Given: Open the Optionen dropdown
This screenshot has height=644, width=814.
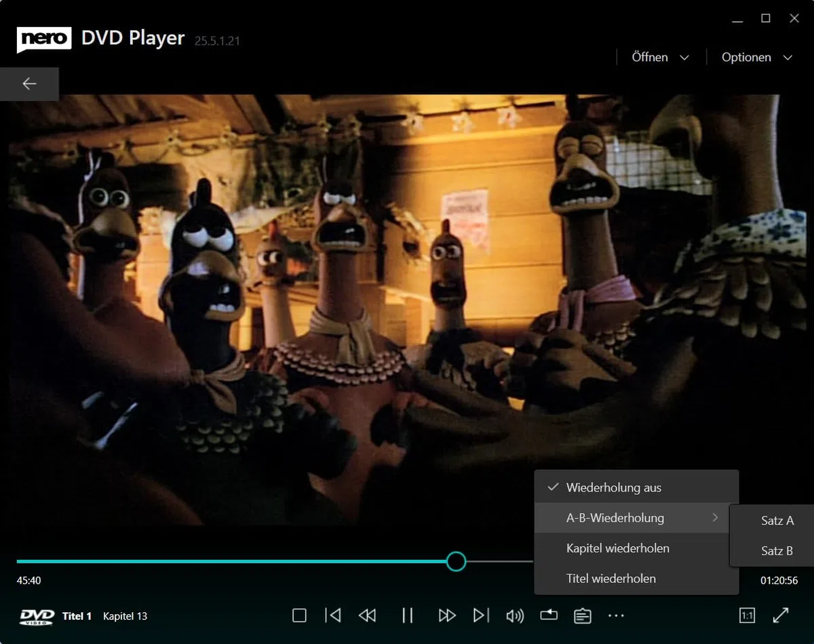Looking at the screenshot, I should click(756, 58).
